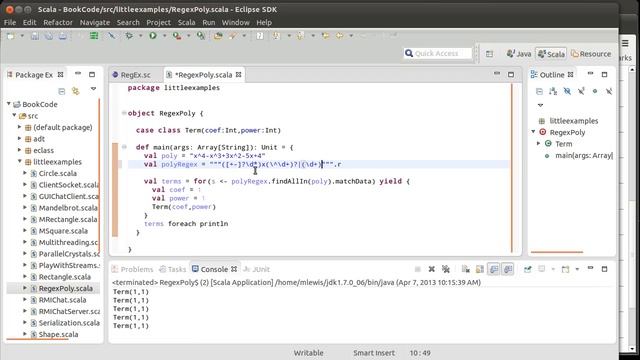Screen dimensions: 640x360
Task: Minimize the Package Explorer view
Action: click(78, 74)
